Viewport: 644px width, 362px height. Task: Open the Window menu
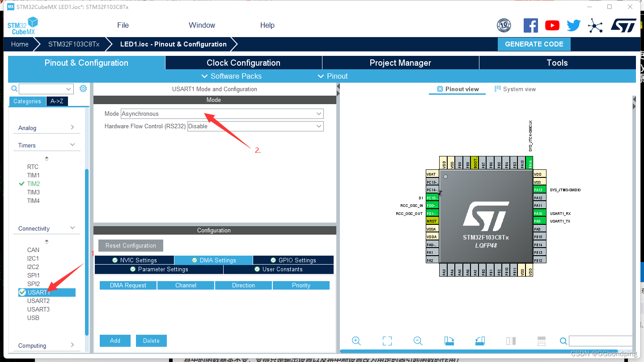(201, 25)
